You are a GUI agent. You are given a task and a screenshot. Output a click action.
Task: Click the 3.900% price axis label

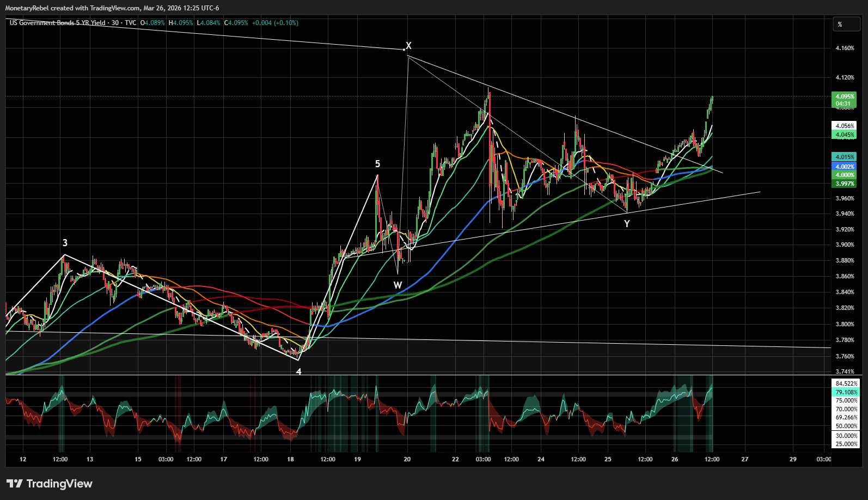tap(845, 245)
